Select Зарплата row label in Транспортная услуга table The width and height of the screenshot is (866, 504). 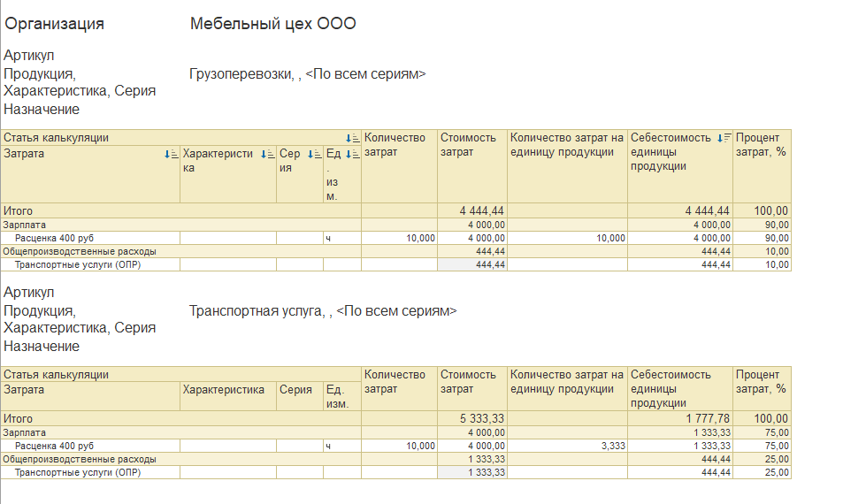[x=24, y=432]
